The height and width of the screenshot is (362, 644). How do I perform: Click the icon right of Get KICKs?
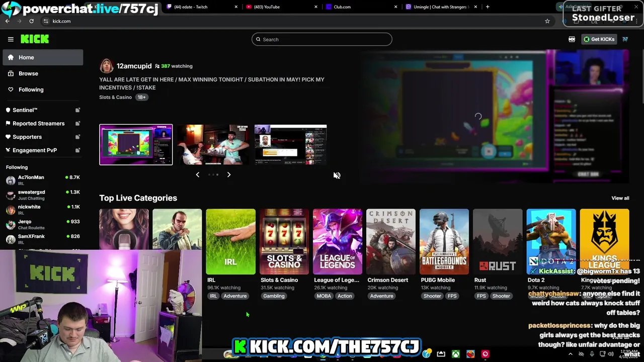(625, 39)
